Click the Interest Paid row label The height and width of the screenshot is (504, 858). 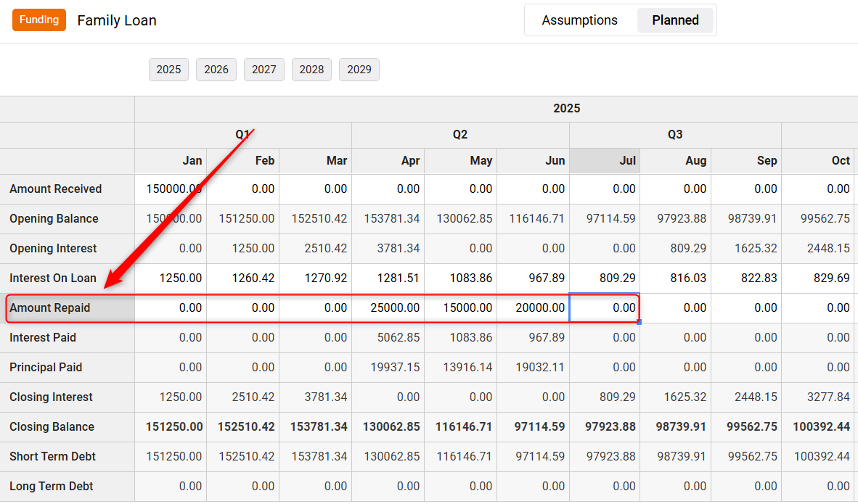point(43,338)
